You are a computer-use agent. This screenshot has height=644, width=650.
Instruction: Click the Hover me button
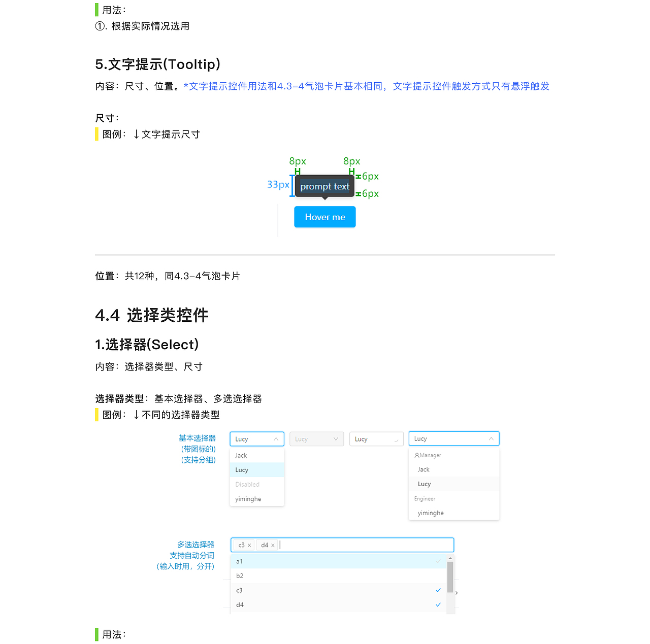tap(324, 217)
